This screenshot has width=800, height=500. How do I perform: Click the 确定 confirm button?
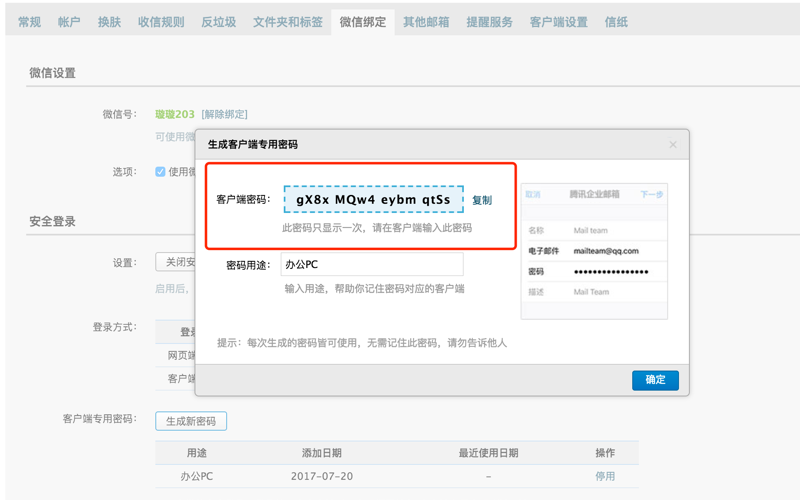pyautogui.click(x=655, y=380)
